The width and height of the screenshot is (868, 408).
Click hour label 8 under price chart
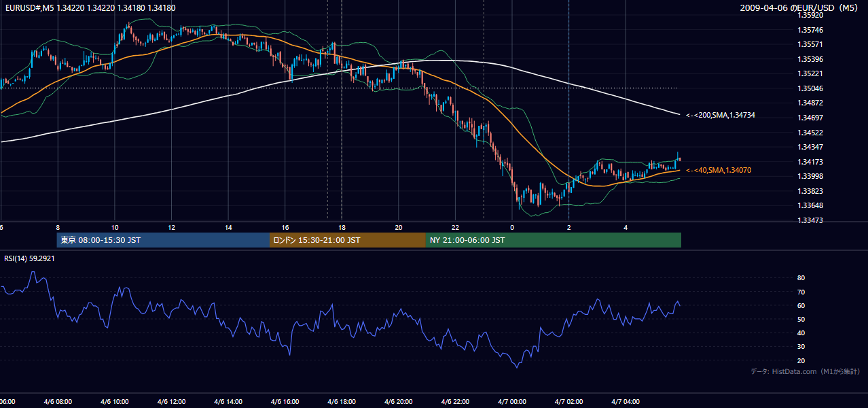point(58,227)
